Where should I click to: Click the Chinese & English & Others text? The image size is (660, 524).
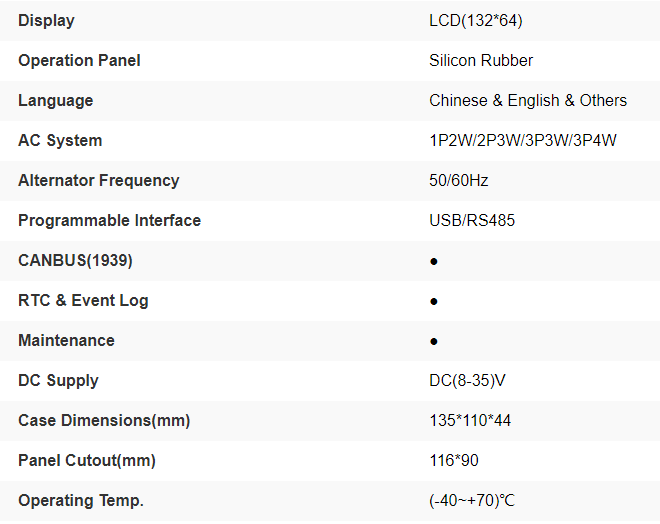(x=528, y=100)
